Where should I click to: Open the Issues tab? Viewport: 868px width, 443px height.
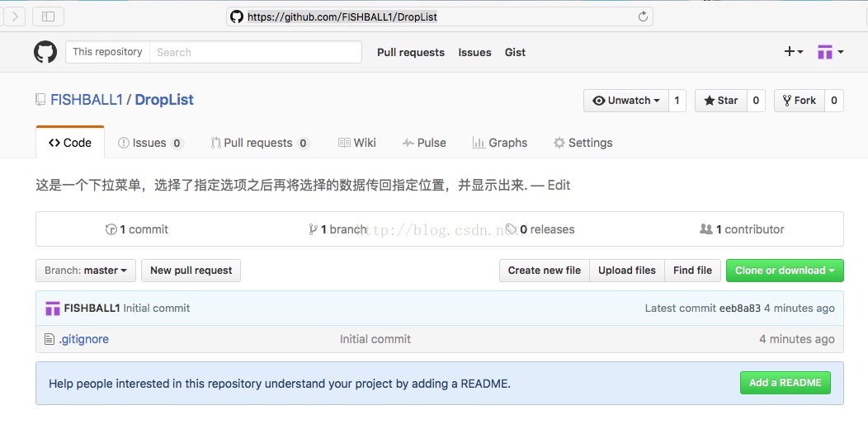pyautogui.click(x=150, y=143)
